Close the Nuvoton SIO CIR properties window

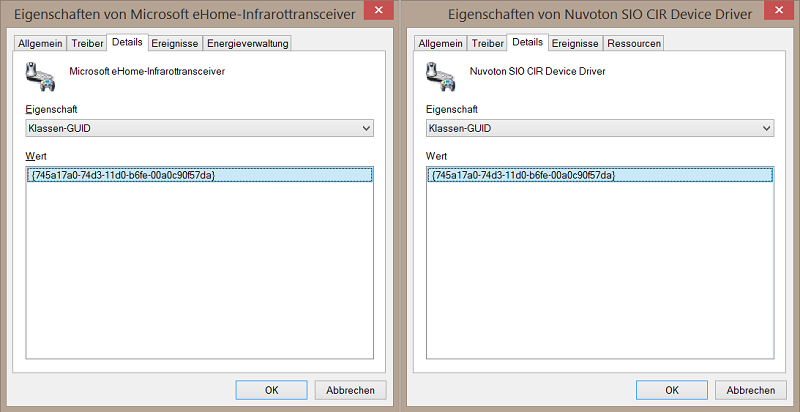(779, 11)
